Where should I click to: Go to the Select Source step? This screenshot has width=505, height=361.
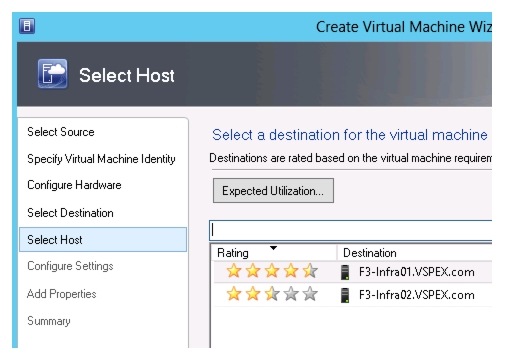coord(61,132)
